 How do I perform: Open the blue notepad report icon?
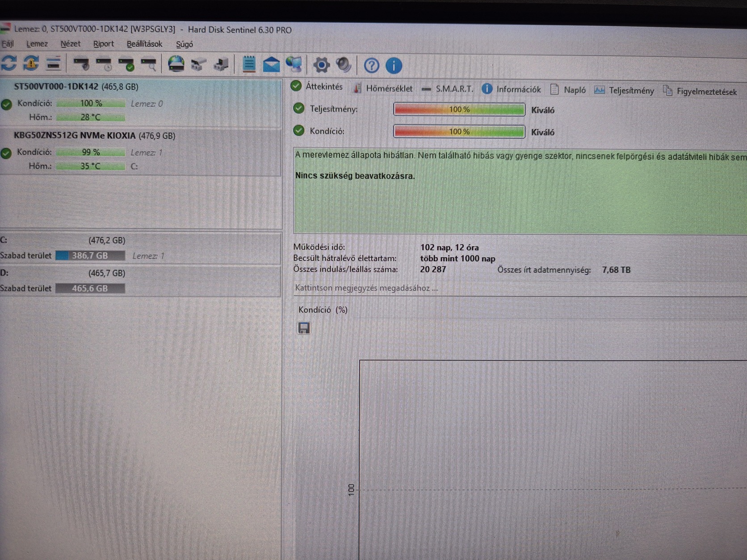point(249,64)
